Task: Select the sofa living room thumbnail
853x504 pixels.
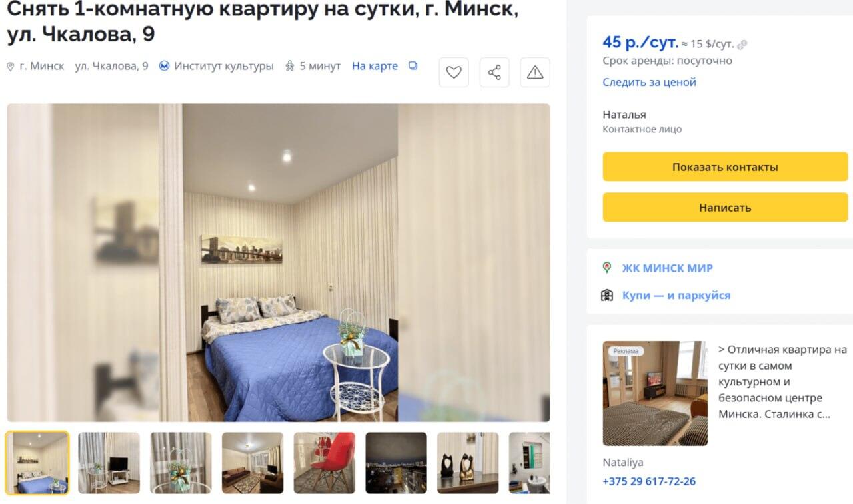Action: coord(253,463)
